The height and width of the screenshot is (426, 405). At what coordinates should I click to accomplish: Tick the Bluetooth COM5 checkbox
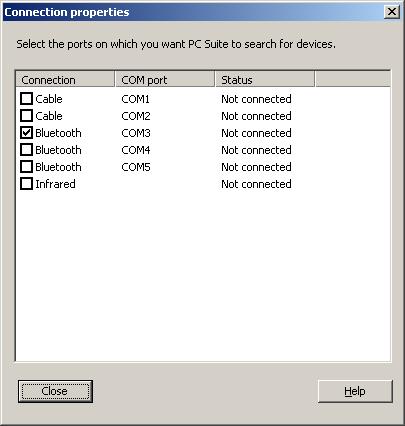(26, 167)
